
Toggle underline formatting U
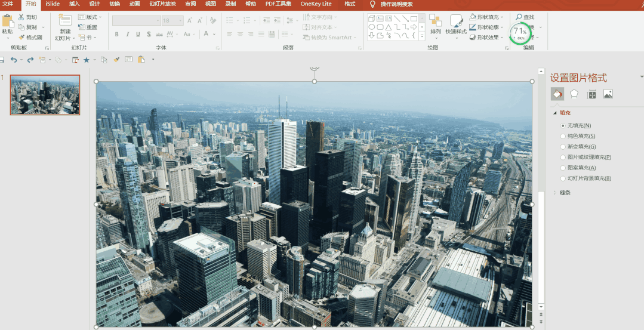click(138, 34)
